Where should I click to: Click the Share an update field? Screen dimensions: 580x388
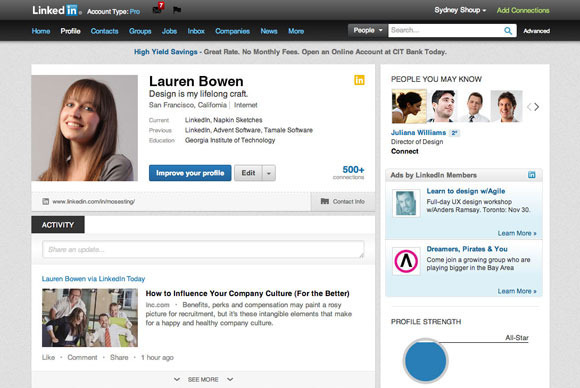pyautogui.click(x=203, y=249)
